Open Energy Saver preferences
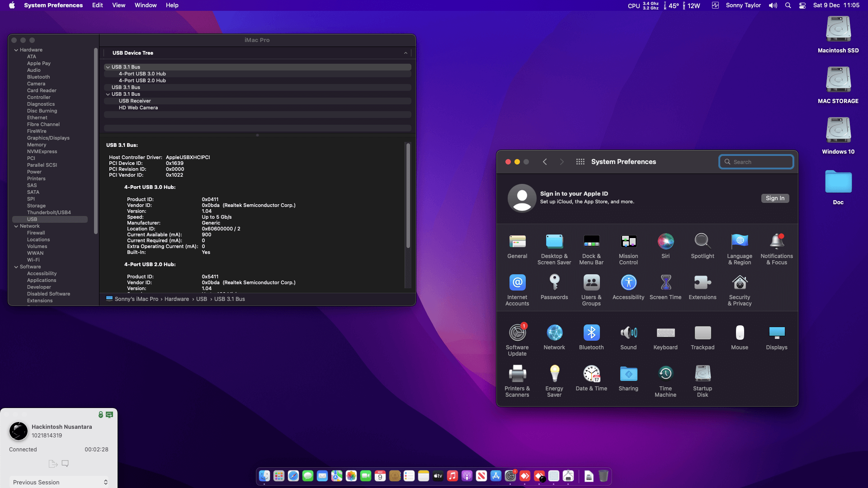Image resolution: width=868 pixels, height=488 pixels. pos(554,374)
